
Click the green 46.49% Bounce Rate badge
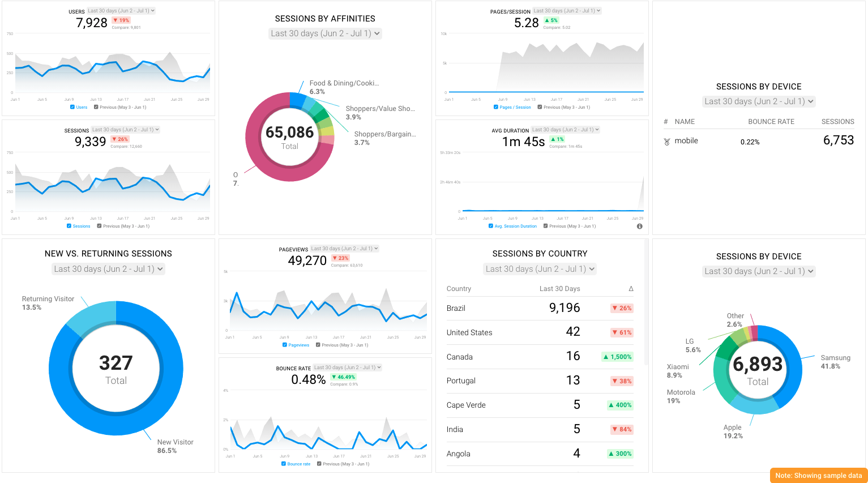point(343,377)
